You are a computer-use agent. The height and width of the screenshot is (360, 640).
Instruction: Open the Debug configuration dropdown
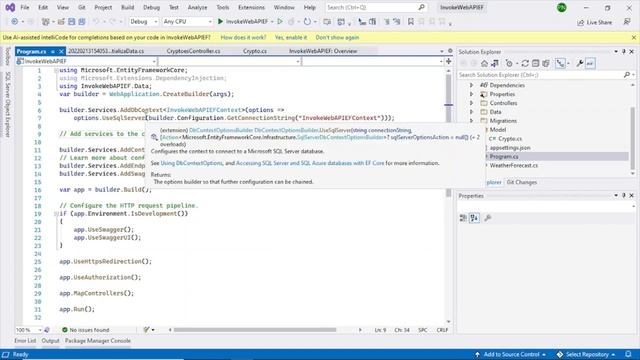144,22
